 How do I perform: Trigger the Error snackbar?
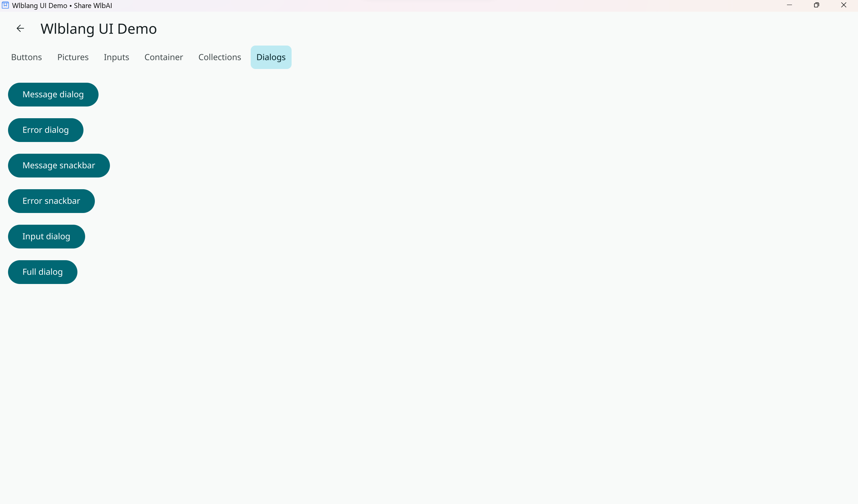click(51, 201)
